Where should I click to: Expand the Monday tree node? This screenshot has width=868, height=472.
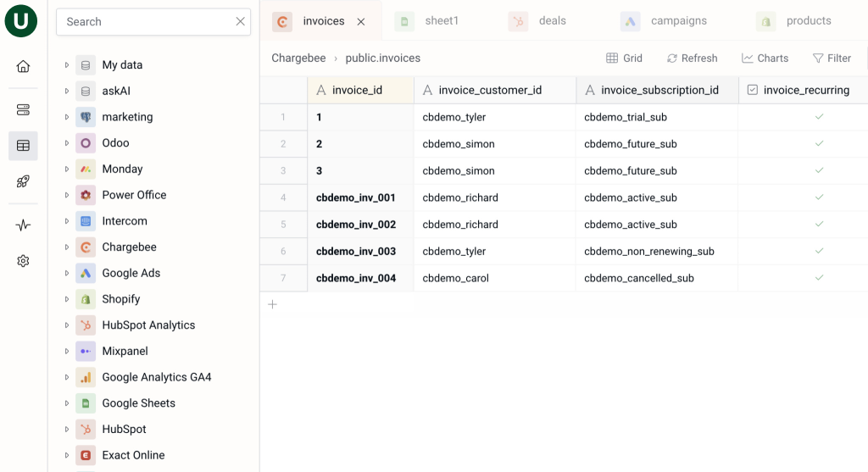[66, 169]
